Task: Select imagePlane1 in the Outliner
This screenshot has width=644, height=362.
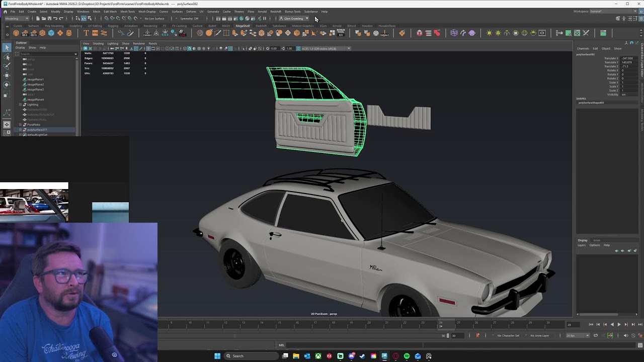Action: [35, 79]
